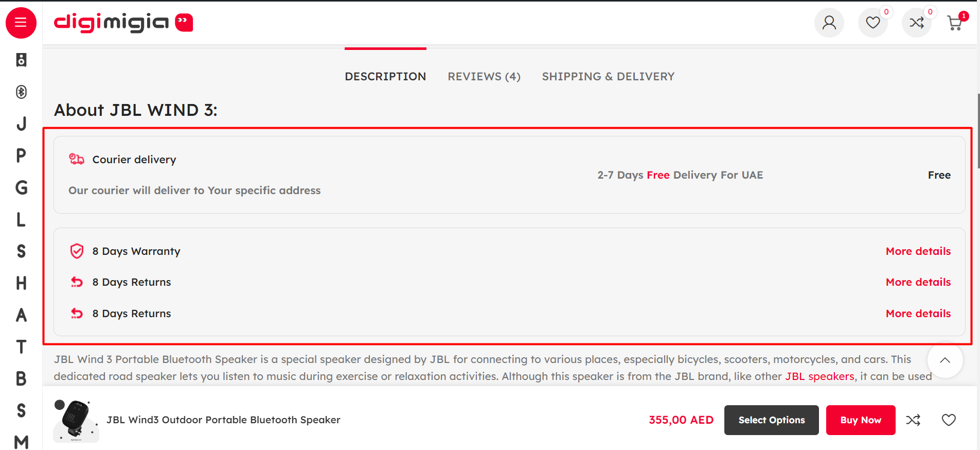Image resolution: width=980 pixels, height=450 pixels.
Task: Add product to compare in bottom bar
Action: click(x=913, y=420)
